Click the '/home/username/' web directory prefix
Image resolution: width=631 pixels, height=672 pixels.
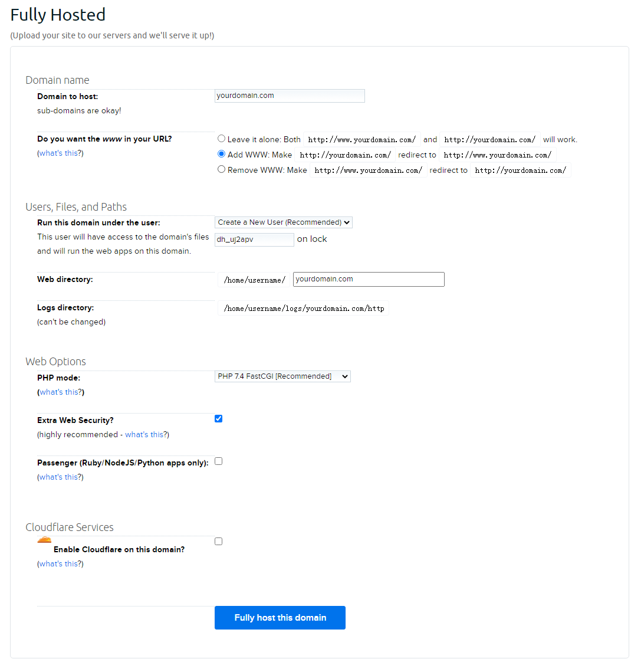coord(254,280)
